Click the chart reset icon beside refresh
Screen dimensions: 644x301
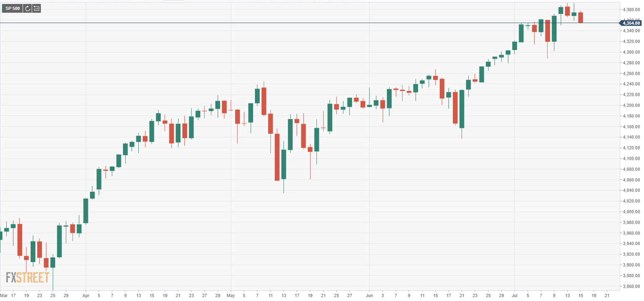point(36,8)
